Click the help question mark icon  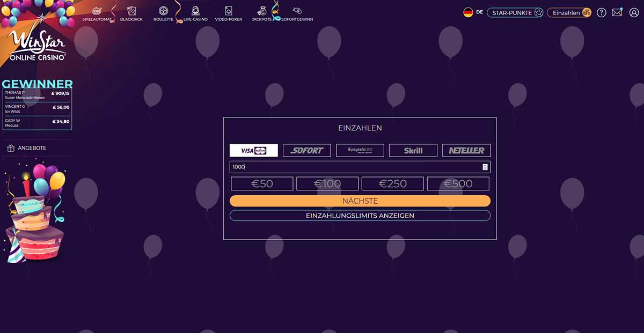point(602,12)
